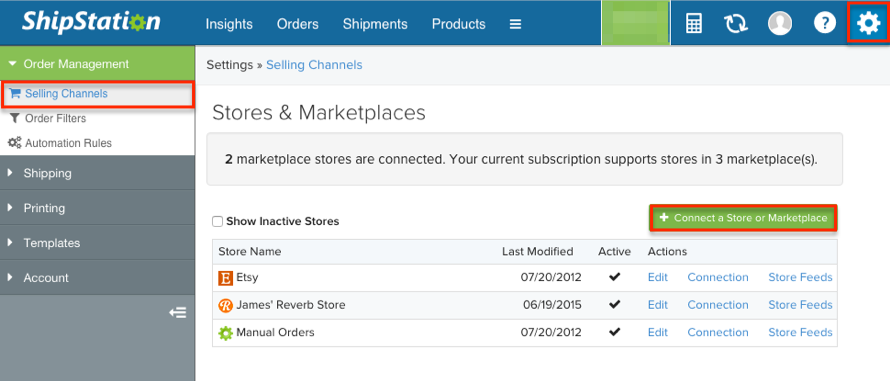Screen dimensions: 890x381
Task: Enable Show Inactive Stores checkbox
Action: tap(217, 221)
